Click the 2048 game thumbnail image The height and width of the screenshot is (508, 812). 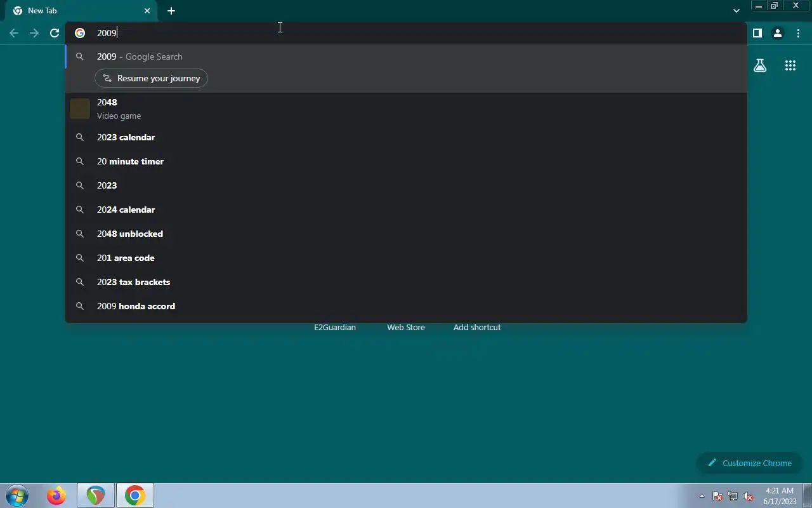tap(80, 109)
